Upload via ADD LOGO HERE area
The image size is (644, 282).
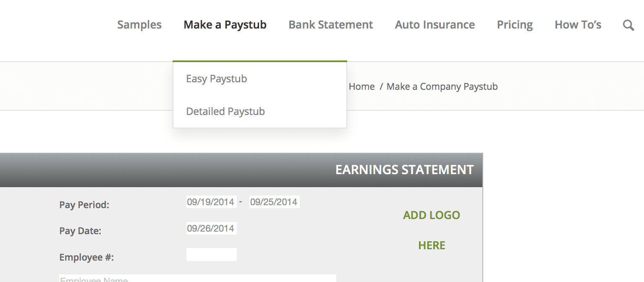tap(432, 230)
